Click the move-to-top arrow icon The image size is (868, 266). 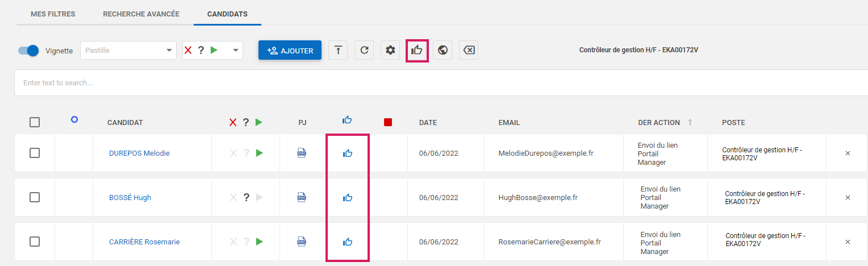pyautogui.click(x=338, y=50)
